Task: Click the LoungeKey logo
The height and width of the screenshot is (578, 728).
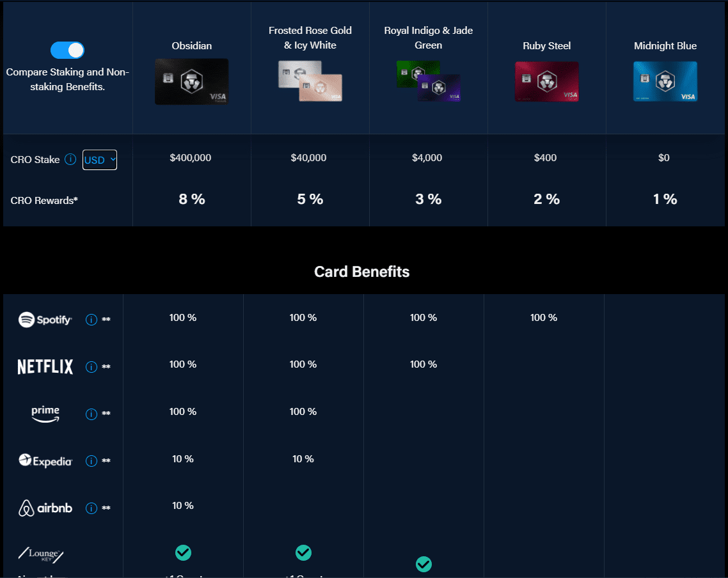Action: tap(41, 554)
